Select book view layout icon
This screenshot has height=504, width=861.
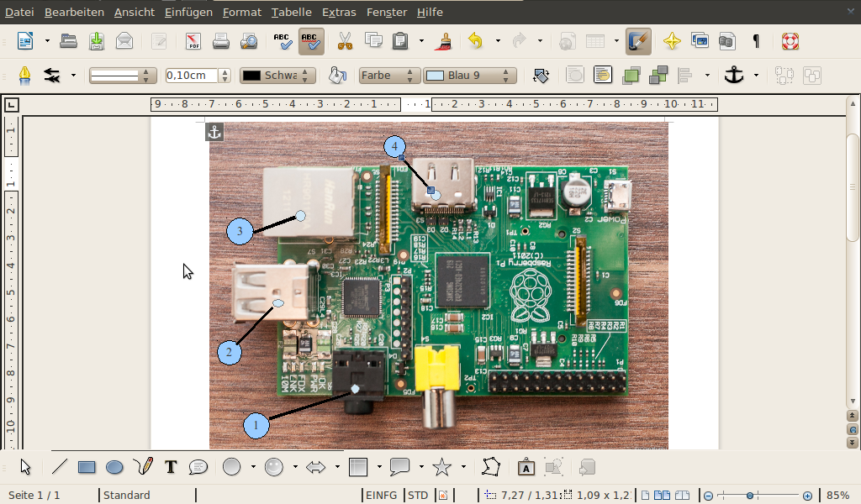[682, 496]
